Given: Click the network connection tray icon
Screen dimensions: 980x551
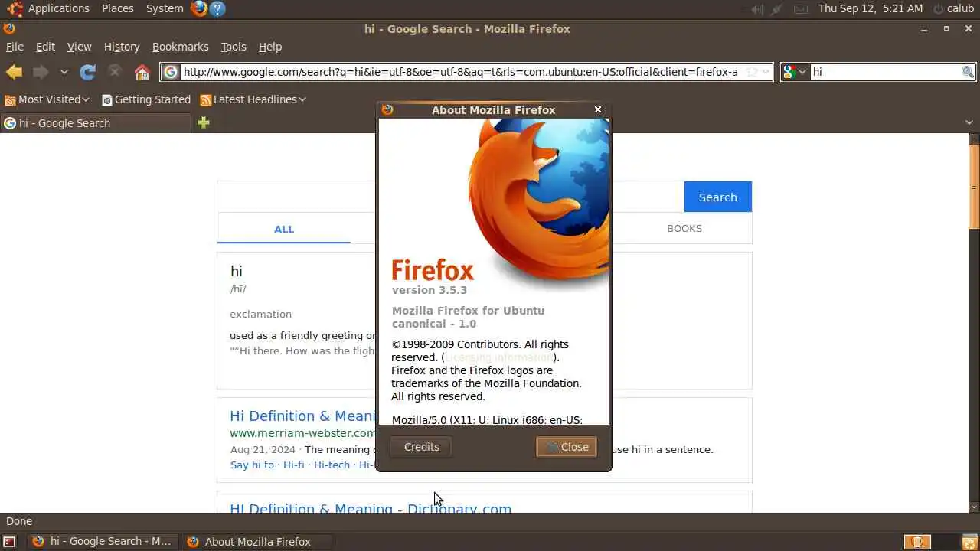Looking at the screenshot, I should [777, 9].
